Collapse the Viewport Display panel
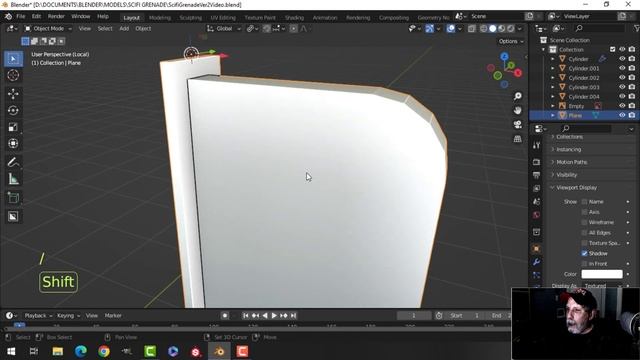Viewport: 640px width, 360px height. click(576, 187)
